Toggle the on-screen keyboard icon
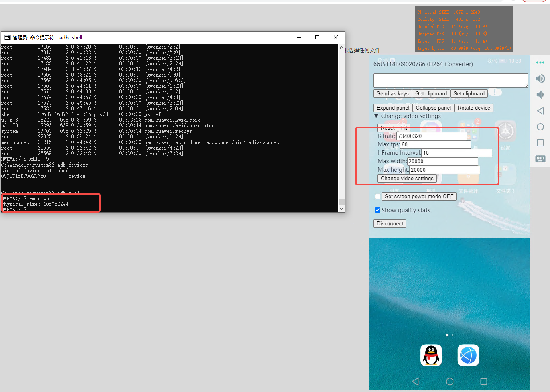The height and width of the screenshot is (392, 550). (x=540, y=159)
